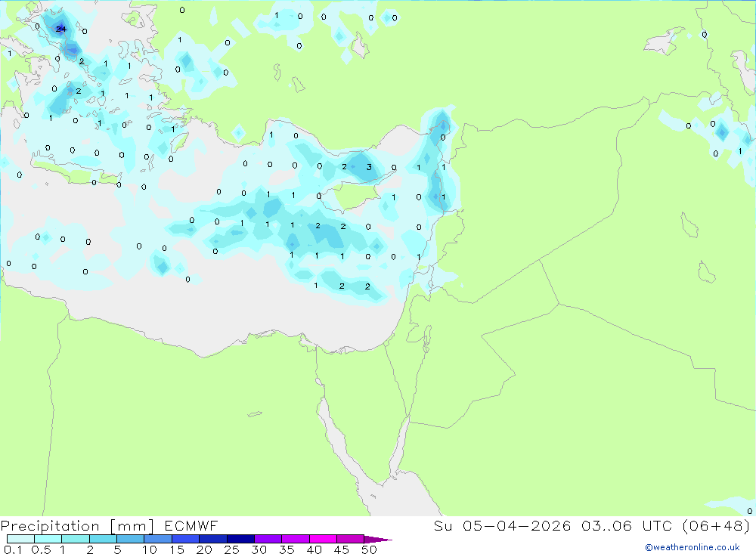This screenshot has height=554, width=756.
Task: Pick the 15–20 mm legend color swatch
Action: 185,539
